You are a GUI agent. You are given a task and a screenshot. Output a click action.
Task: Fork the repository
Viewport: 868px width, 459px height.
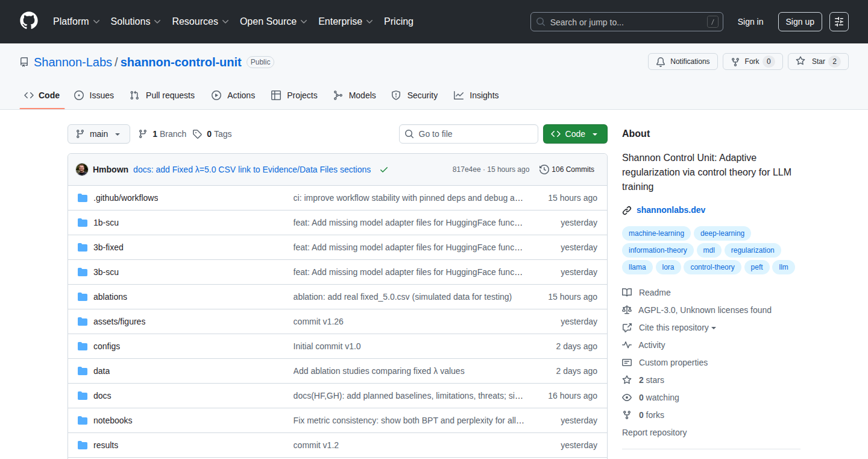tap(752, 62)
